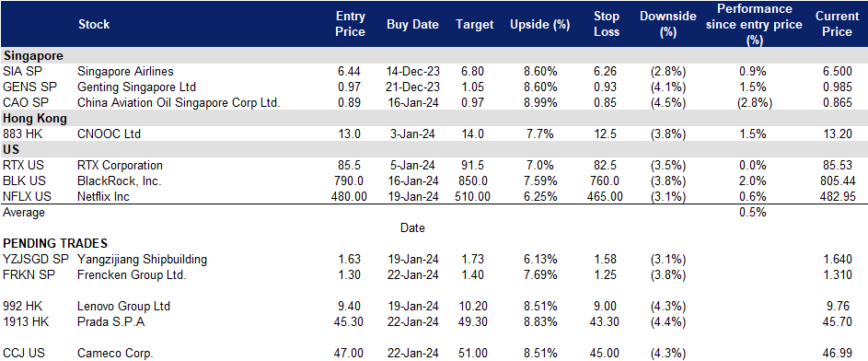
Task: Select China Aviation Oil Singapore Corp cell
Action: [x=179, y=102]
